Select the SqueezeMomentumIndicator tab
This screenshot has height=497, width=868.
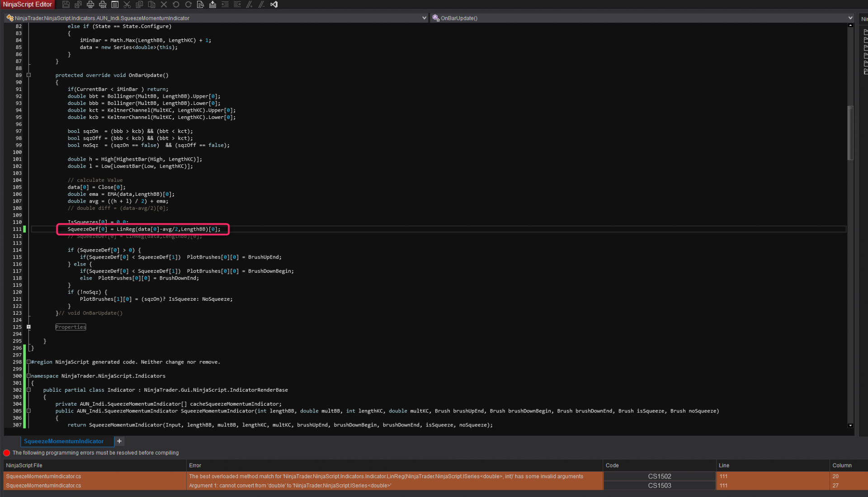64,441
